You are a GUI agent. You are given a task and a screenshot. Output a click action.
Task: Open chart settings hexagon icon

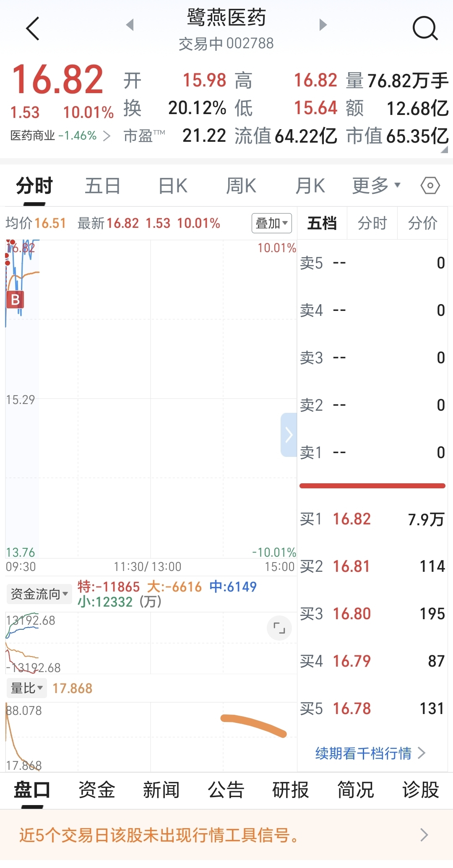[x=430, y=185]
